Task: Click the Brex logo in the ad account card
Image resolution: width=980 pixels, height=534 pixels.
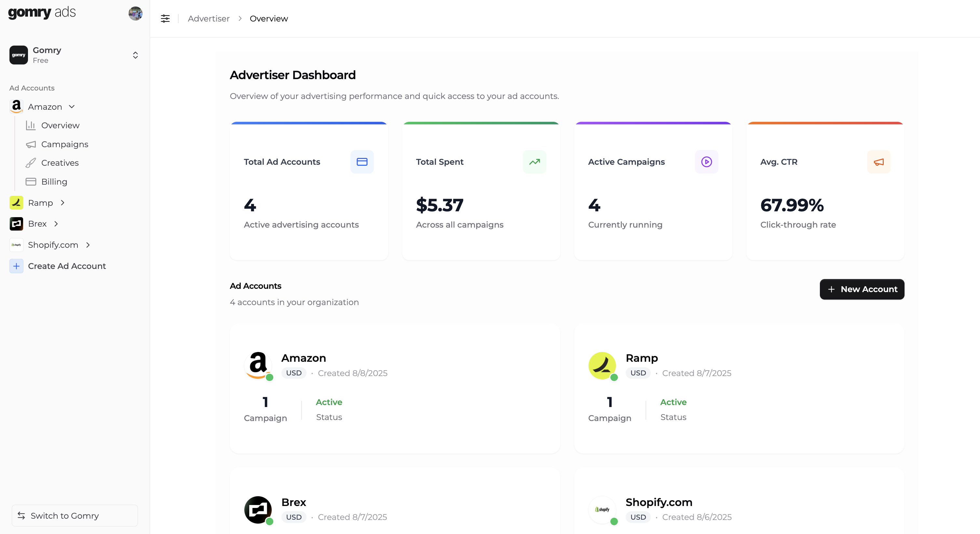Action: pos(258,509)
